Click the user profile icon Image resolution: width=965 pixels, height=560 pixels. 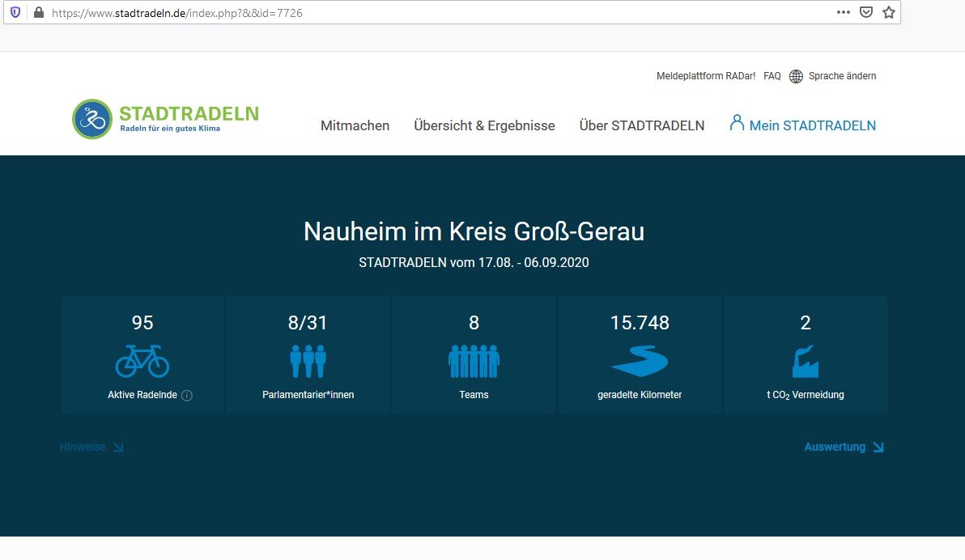click(x=736, y=123)
